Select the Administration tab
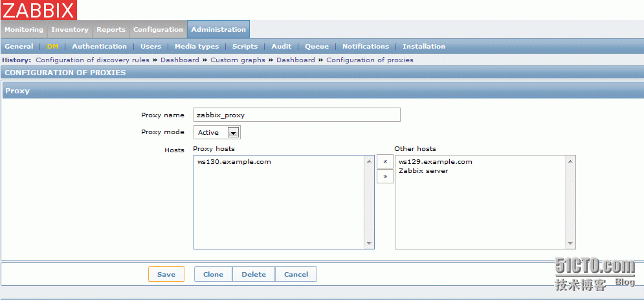This screenshot has width=644, height=300. pos(219,30)
